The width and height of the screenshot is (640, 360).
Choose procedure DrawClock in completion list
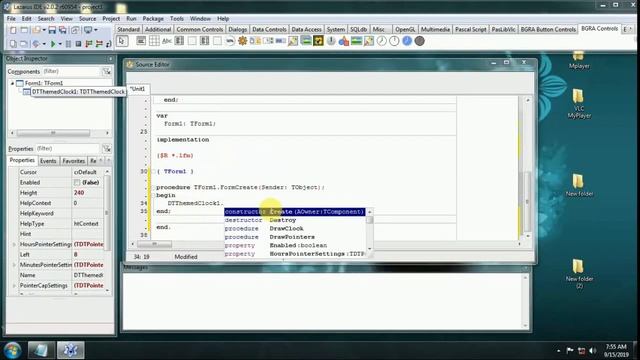pos(294,229)
